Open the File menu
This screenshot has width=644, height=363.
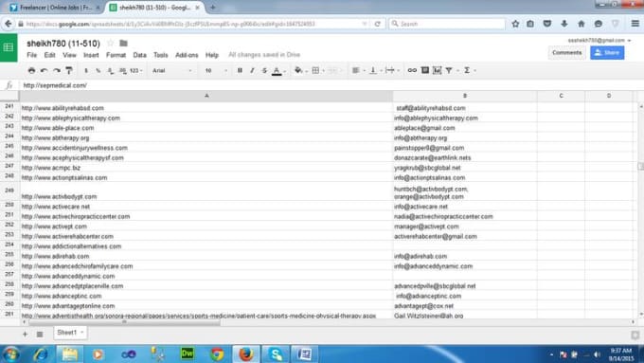click(x=31, y=55)
